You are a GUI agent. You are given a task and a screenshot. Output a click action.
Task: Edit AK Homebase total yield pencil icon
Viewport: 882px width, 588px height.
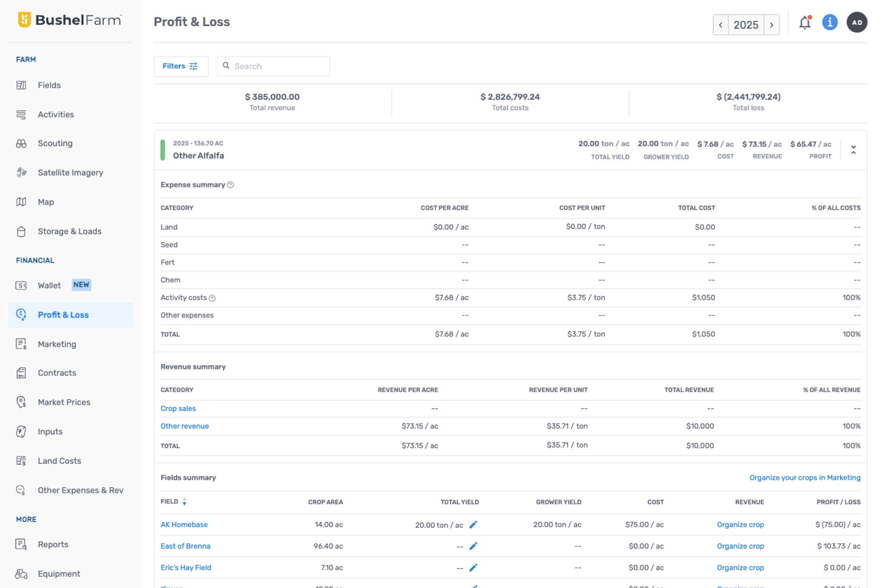pyautogui.click(x=473, y=525)
